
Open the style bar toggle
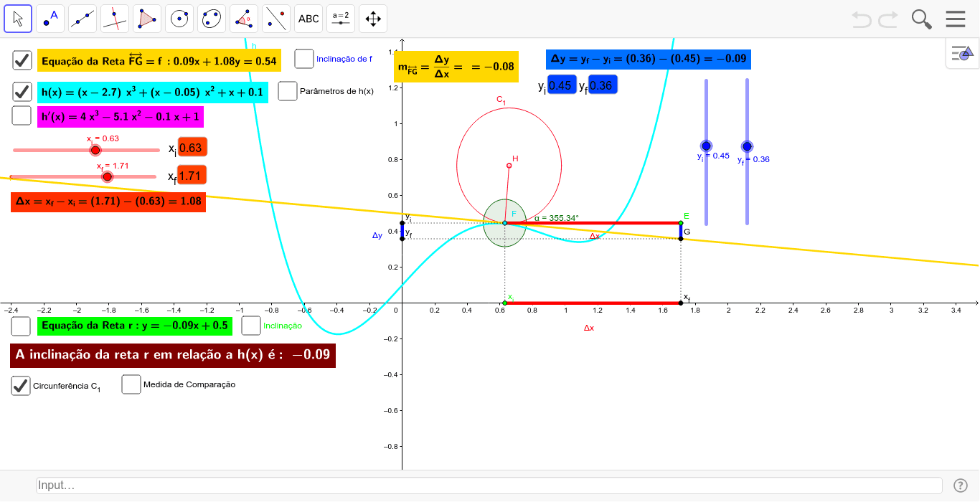tap(962, 53)
